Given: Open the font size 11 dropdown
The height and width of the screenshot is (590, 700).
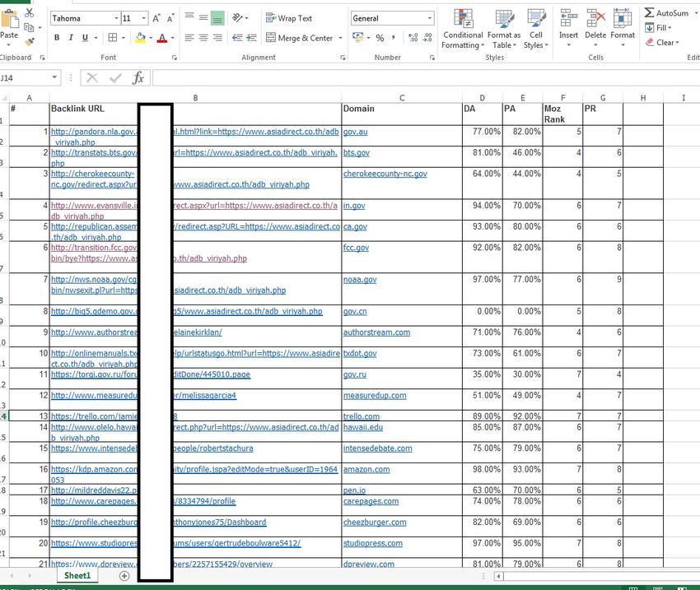Looking at the screenshot, I should pyautogui.click(x=144, y=18).
